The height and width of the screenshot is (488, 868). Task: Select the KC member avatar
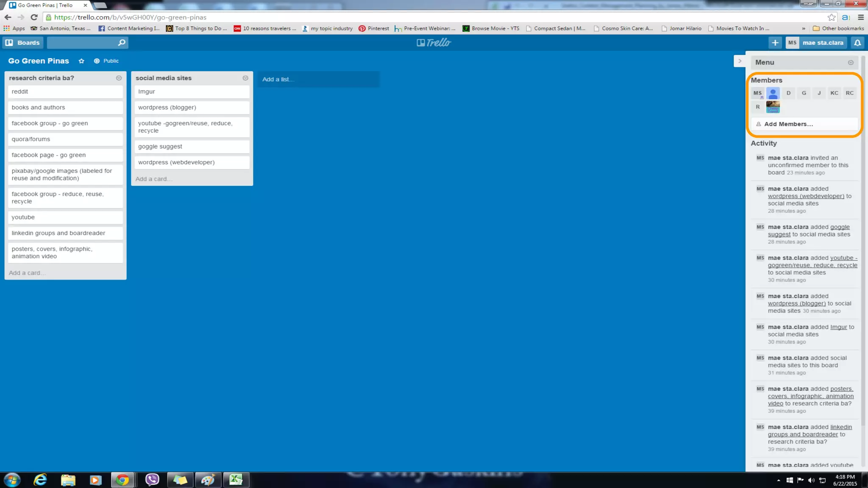coord(834,93)
